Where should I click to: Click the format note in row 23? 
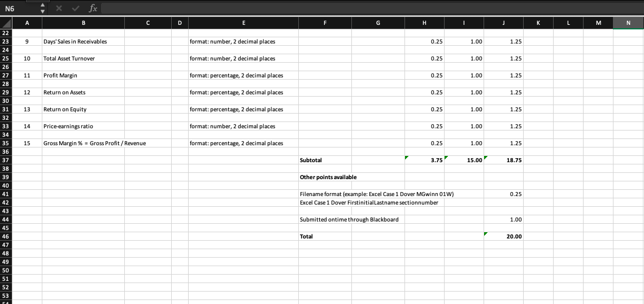243,41
